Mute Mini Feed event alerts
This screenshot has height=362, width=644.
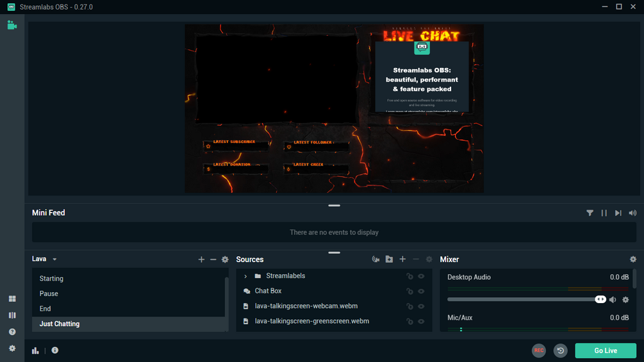pyautogui.click(x=632, y=213)
